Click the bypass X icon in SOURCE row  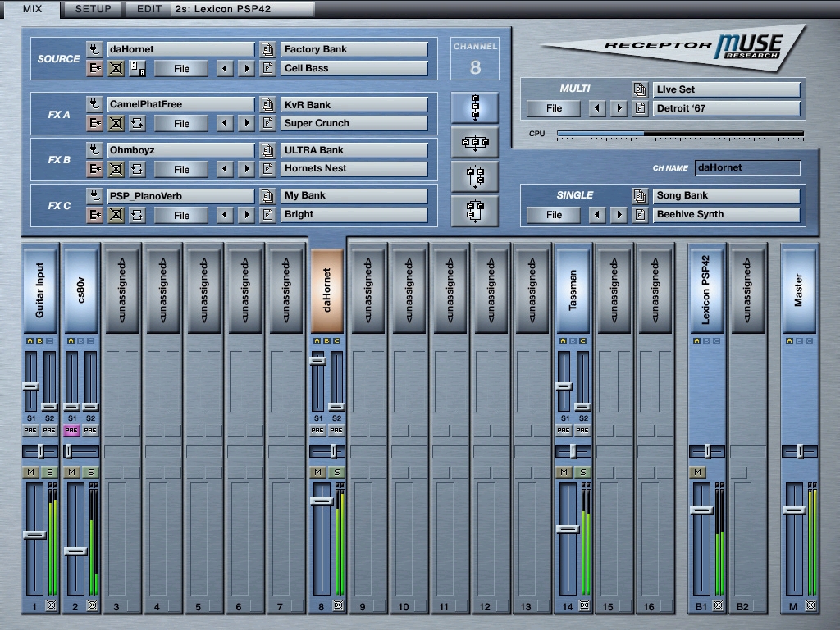116,69
